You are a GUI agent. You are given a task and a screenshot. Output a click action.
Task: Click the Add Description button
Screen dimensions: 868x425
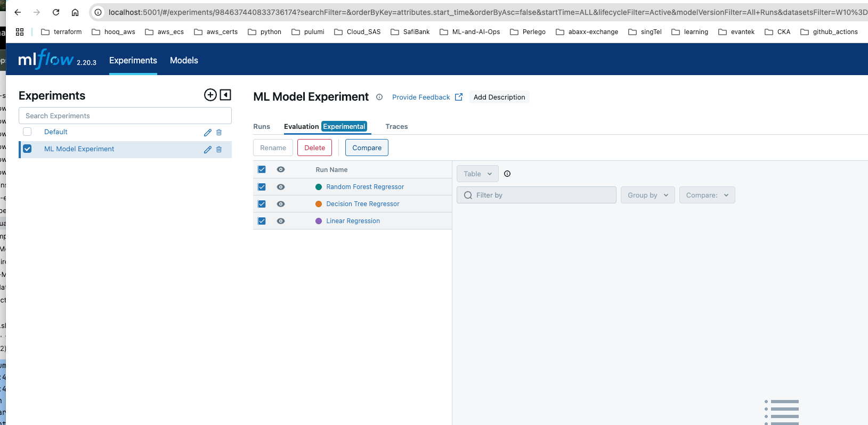tap(499, 97)
